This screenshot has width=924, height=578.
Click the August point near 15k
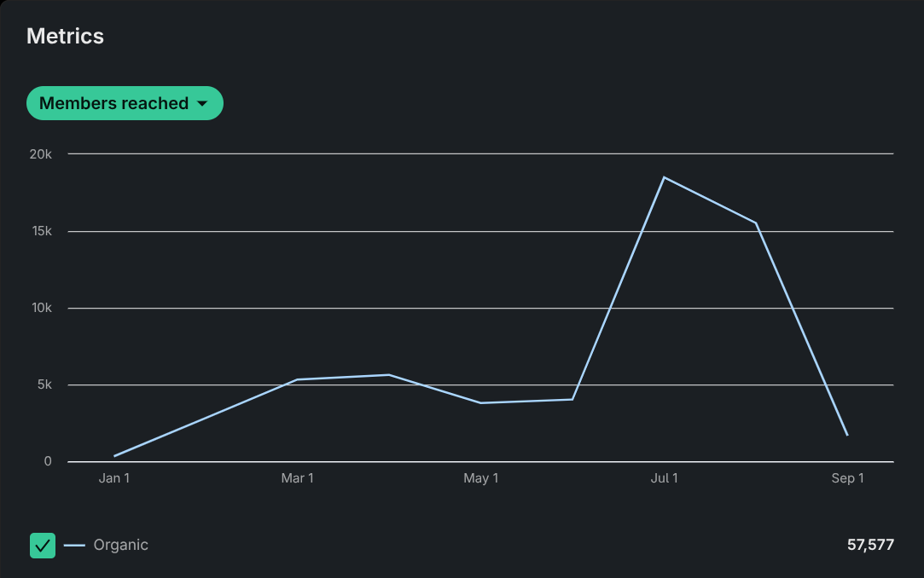point(756,223)
